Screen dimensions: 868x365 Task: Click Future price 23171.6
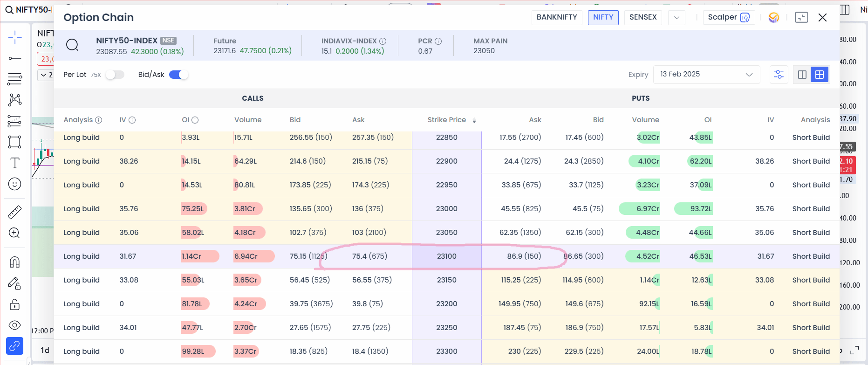[x=225, y=51]
